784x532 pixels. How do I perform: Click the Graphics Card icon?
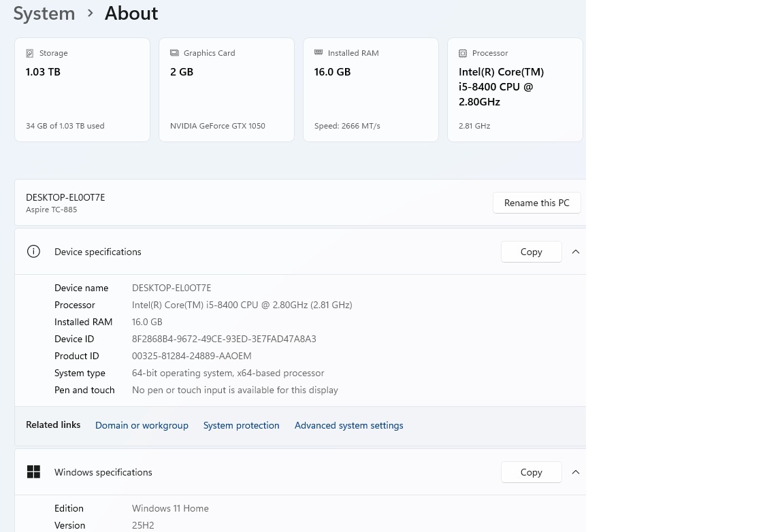pyautogui.click(x=174, y=52)
